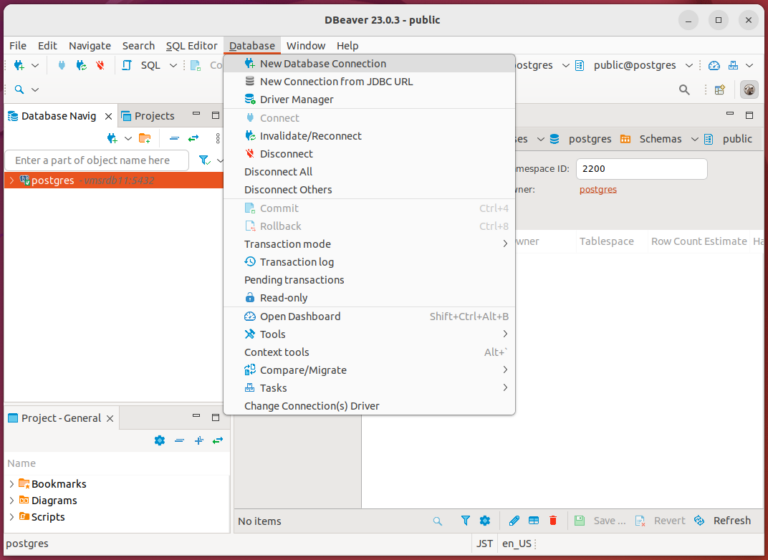Click the toolbar search magnifier icon
The height and width of the screenshot is (560, 768).
pyautogui.click(x=684, y=89)
